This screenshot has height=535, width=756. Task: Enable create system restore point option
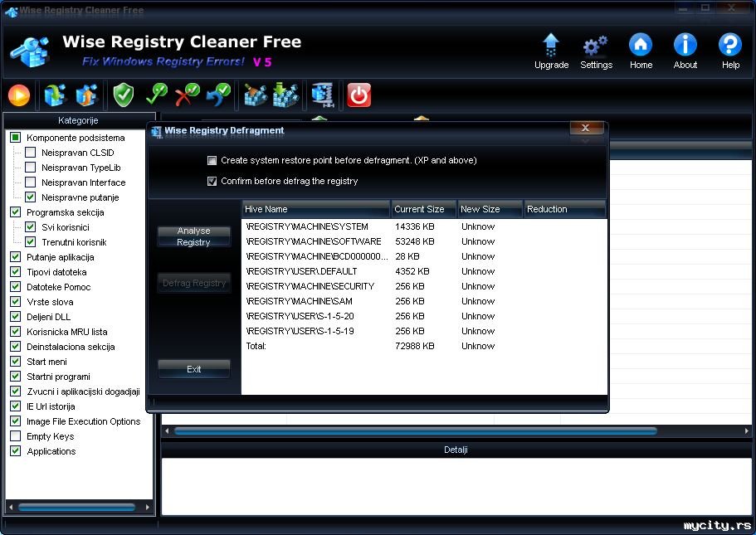tap(212, 161)
